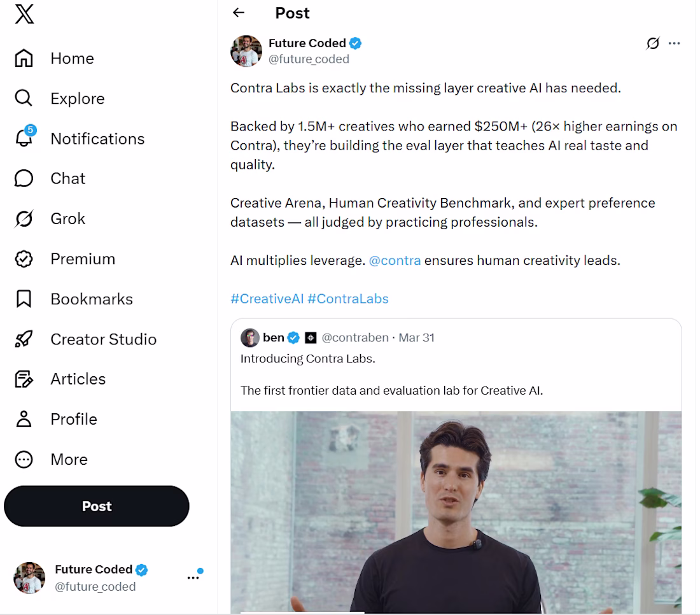Open account switcher dots next to Future Coded
Image resolution: width=700 pixels, height=615 pixels.
pyautogui.click(x=193, y=577)
